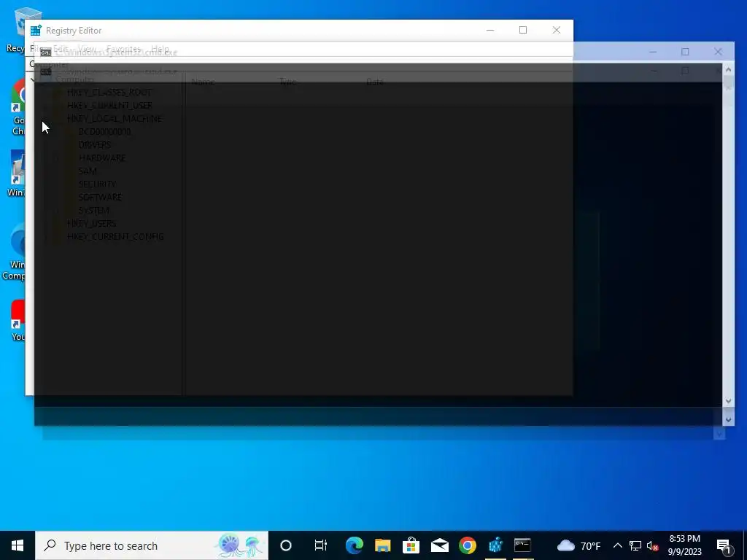
Task: Open the Start menu
Action: pos(18,545)
